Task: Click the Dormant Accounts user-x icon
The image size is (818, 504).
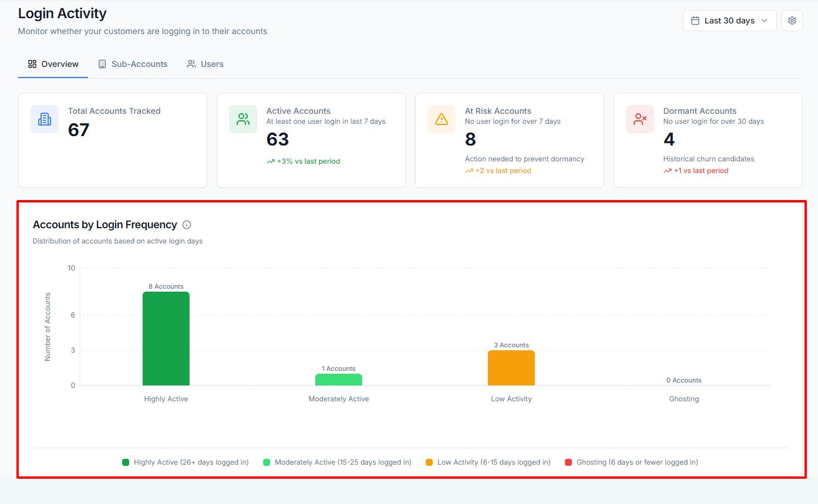Action: (x=640, y=119)
